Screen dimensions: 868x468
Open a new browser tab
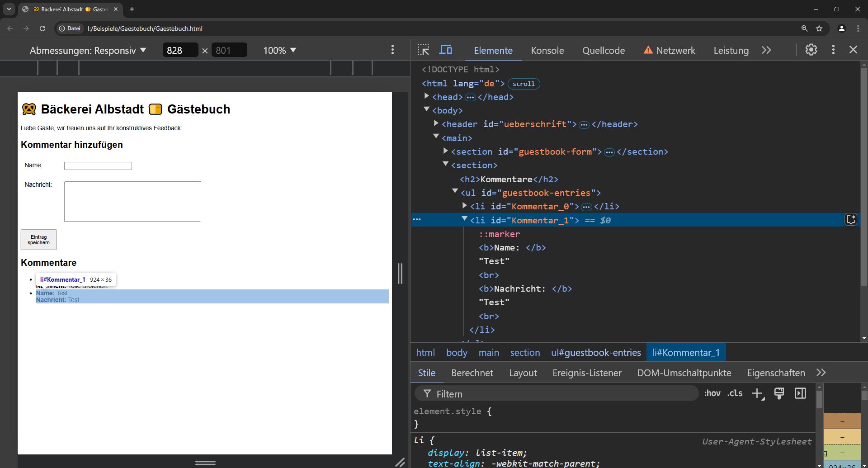tap(132, 9)
